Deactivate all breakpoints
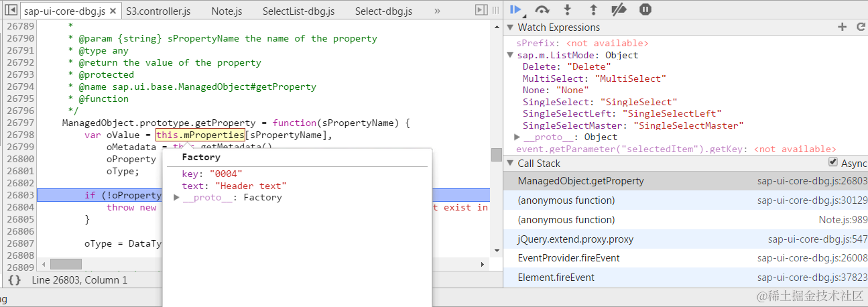868x307 pixels. point(619,9)
